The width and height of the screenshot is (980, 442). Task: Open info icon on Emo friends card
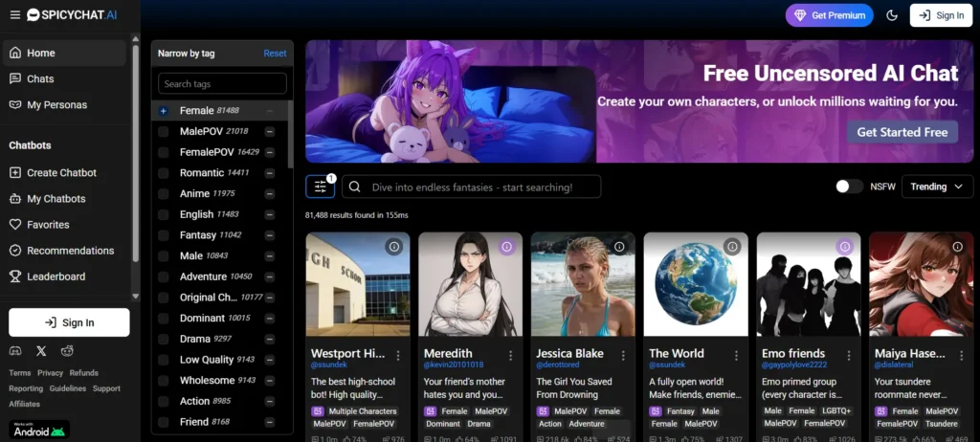[x=845, y=247]
